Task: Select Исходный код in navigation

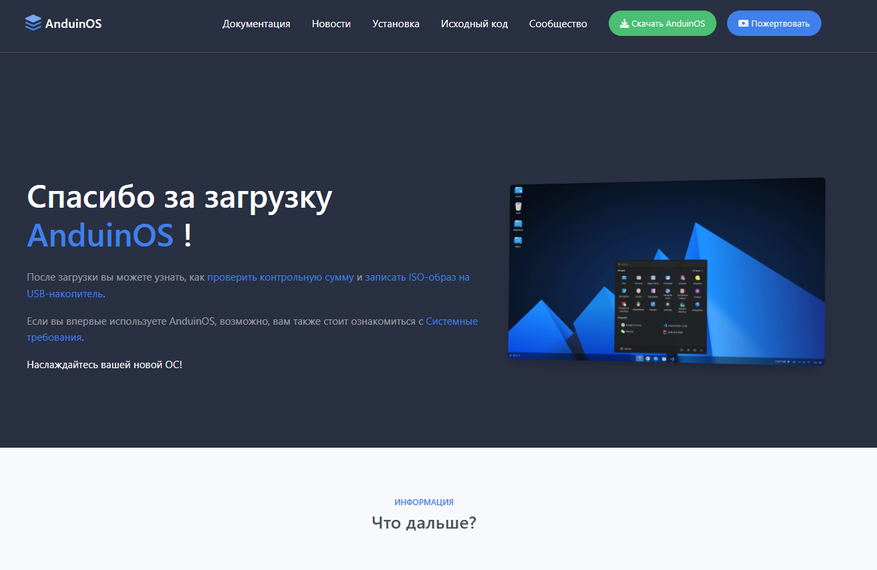Action: [474, 23]
